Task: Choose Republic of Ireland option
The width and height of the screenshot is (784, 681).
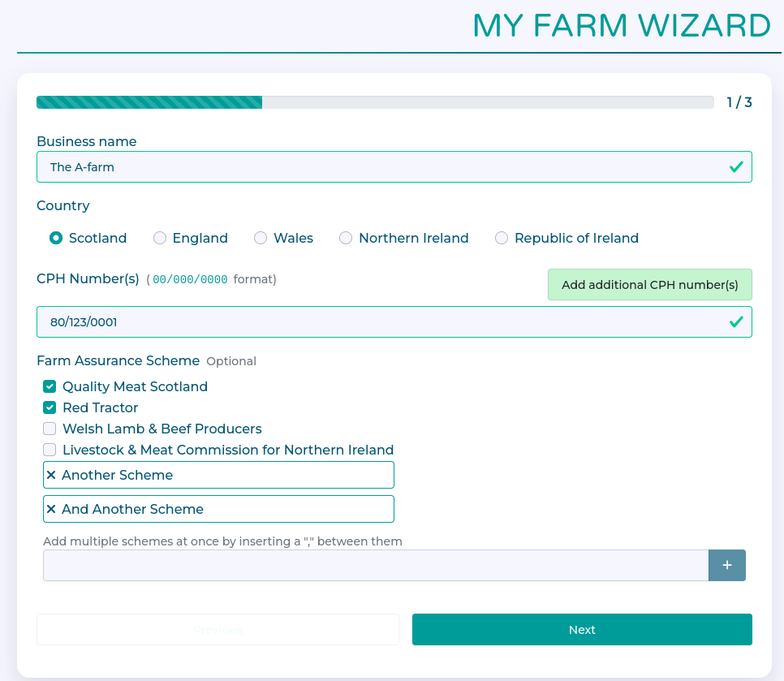Action: coord(502,238)
